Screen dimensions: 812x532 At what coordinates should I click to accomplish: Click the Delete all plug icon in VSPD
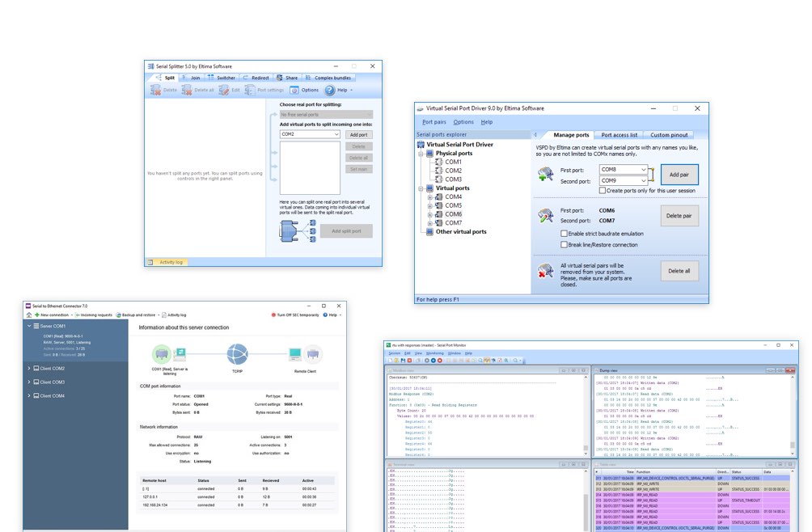pos(545,271)
